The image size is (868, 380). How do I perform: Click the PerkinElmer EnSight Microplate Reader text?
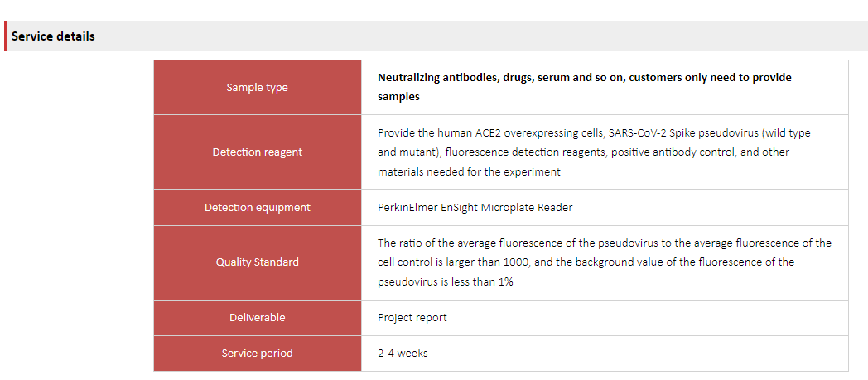pos(475,208)
